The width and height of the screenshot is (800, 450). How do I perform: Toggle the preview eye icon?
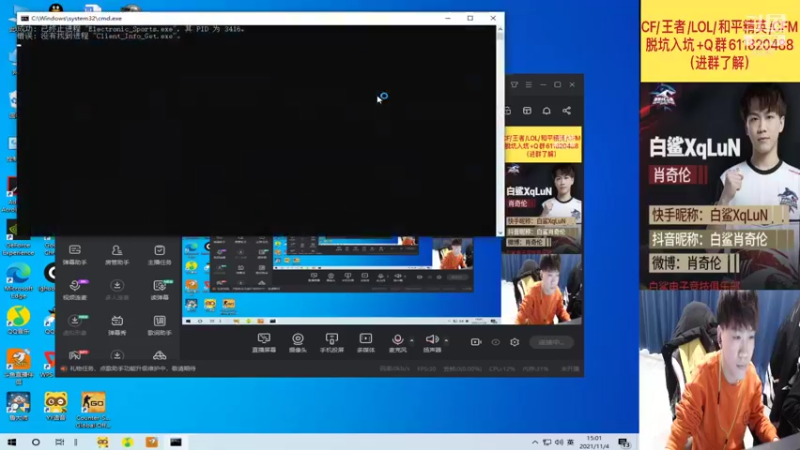[x=495, y=342]
